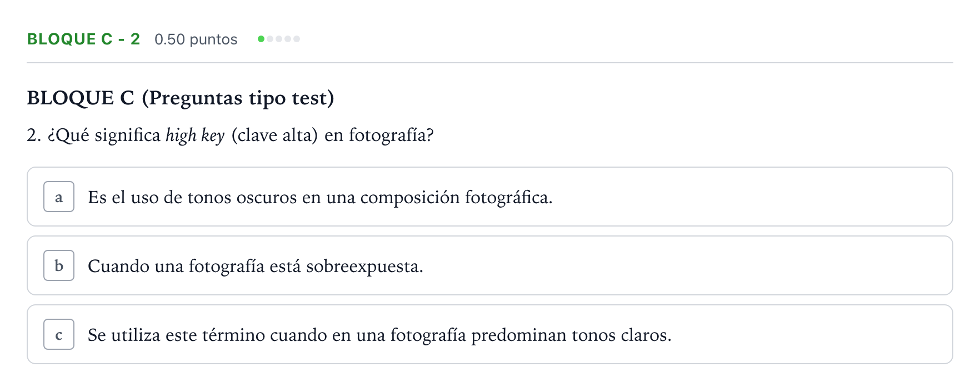Click the italic words high key
The width and height of the screenshot is (980, 392).
click(195, 135)
